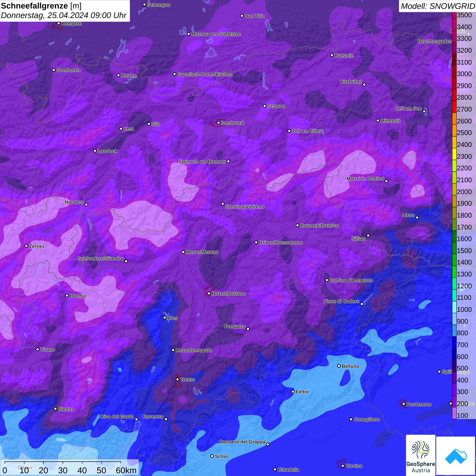The width and height of the screenshot is (476, 476).
Task: Click the Kempten label
Action: tap(71, 23)
